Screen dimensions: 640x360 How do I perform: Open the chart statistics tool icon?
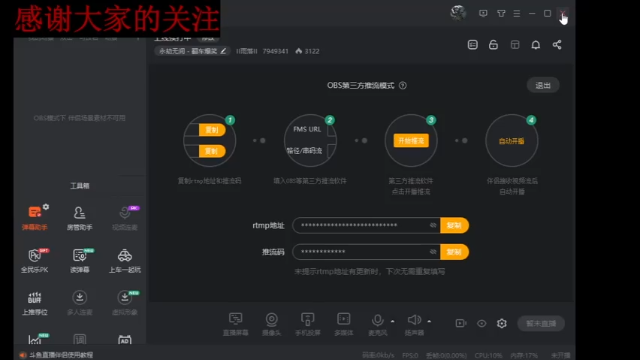coord(35,340)
